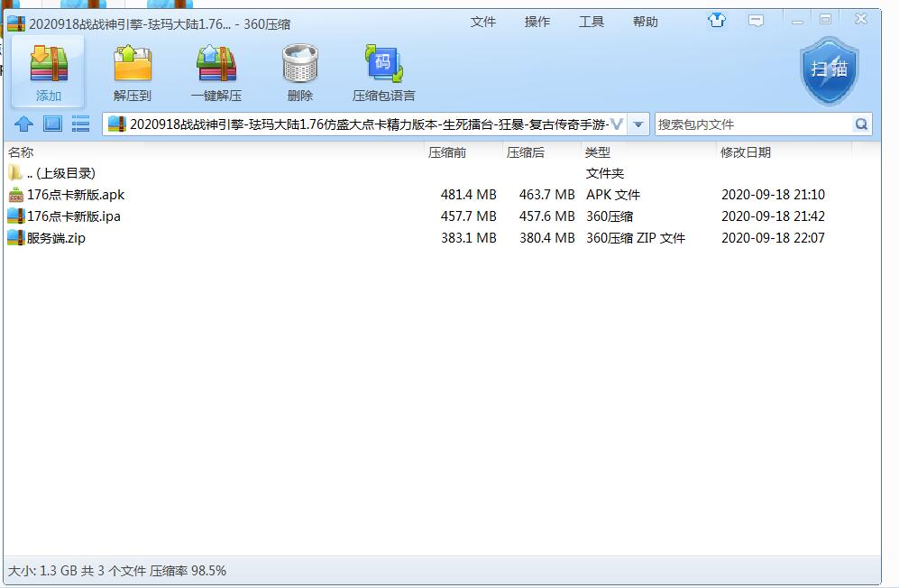Click the search in archive input field
The width and height of the screenshot is (899, 588).
tap(752, 124)
